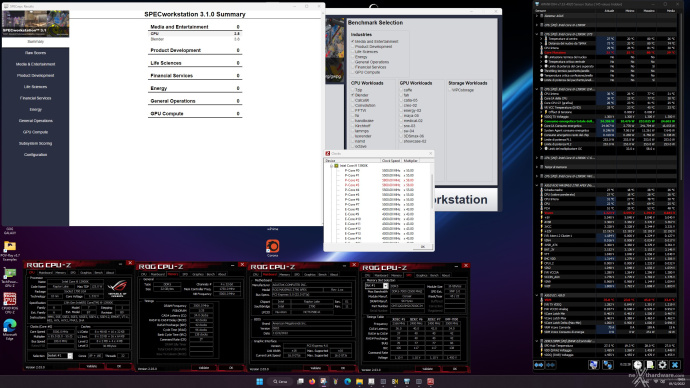
Task: Click OK in CPU-Z SPD window
Action: point(455,369)
